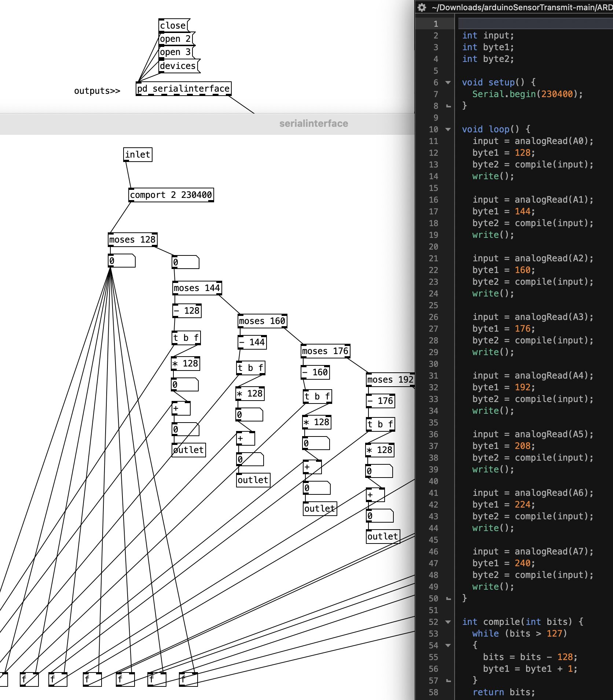Click the 'close' message box

pos(173,26)
